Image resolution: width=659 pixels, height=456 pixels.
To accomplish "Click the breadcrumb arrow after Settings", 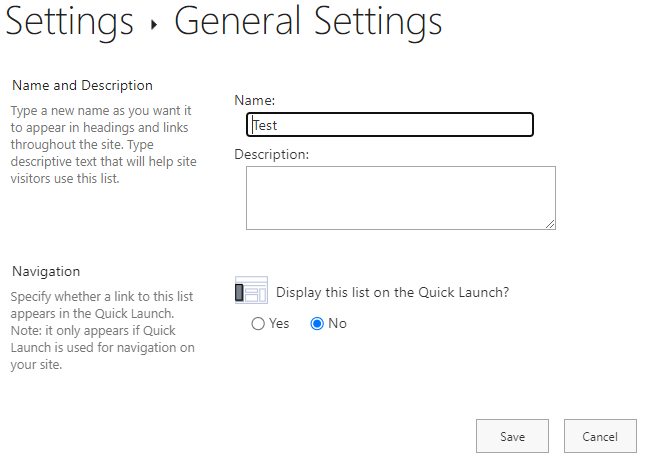I will point(154,25).
